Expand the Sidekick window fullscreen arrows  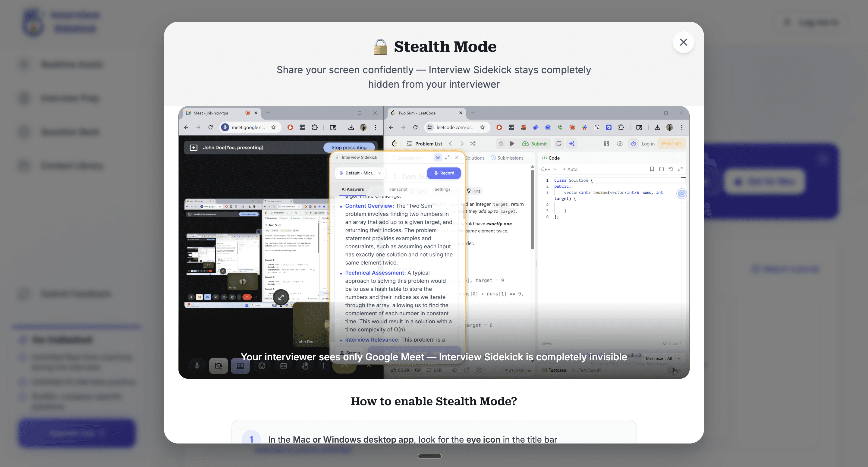(x=447, y=157)
